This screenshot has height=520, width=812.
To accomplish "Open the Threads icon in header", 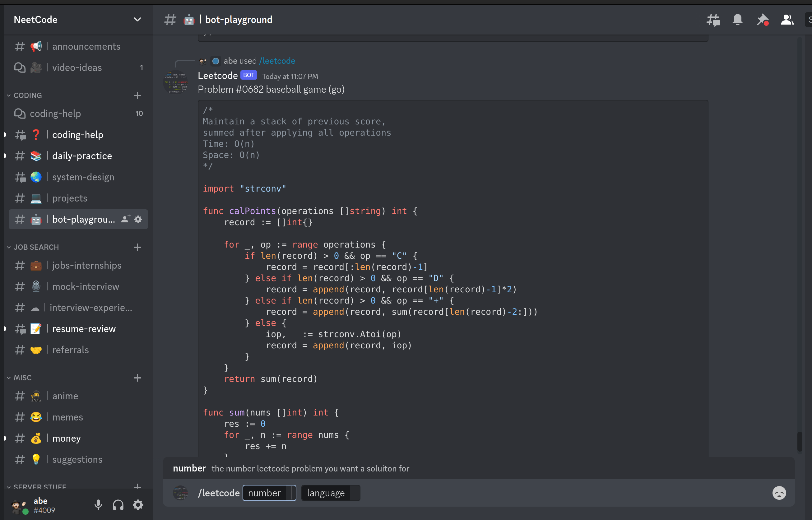I will coord(713,20).
